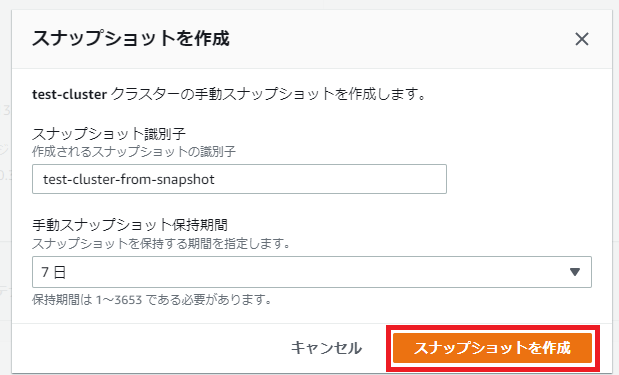
Task: Click the 手動スナップショット保持期間 label
Action: (x=130, y=225)
